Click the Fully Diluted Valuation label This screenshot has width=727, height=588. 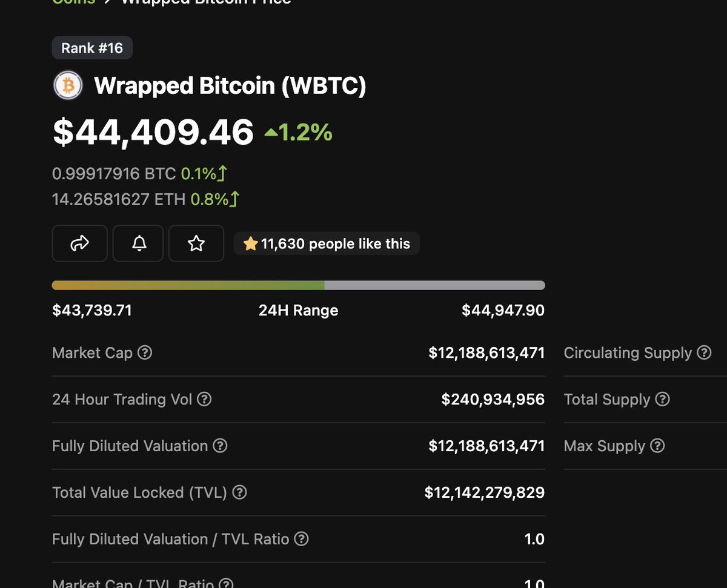[130, 446]
